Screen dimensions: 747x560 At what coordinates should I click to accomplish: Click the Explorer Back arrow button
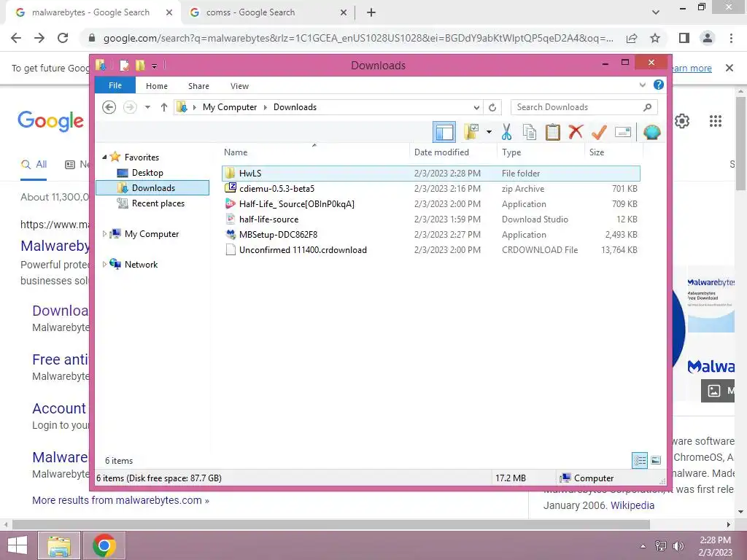[x=109, y=107]
